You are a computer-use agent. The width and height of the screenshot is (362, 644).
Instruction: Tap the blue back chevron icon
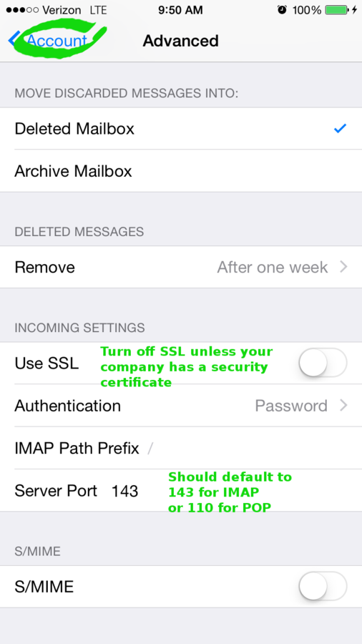[x=14, y=40]
